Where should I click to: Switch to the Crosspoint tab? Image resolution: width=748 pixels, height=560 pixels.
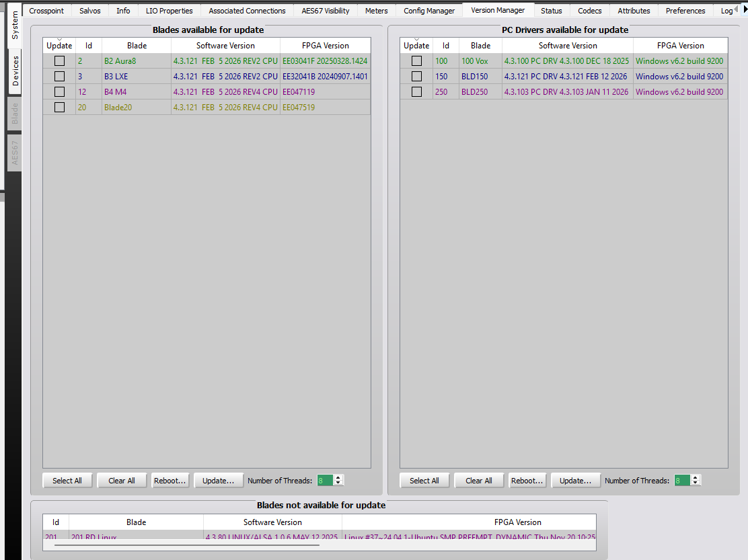click(x=47, y=11)
